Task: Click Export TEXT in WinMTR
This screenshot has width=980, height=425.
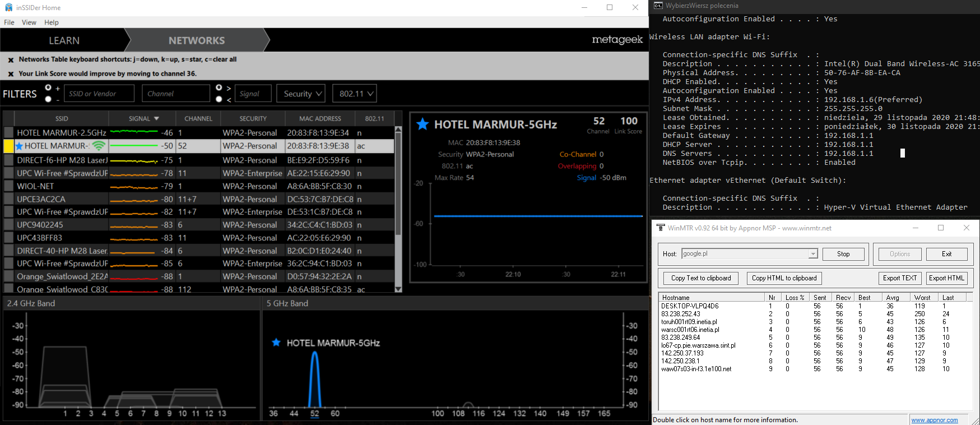Action: point(900,278)
